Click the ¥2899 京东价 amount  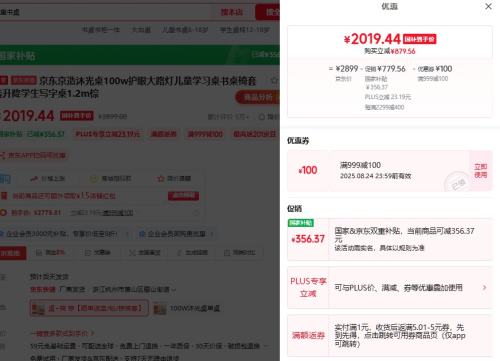(347, 69)
